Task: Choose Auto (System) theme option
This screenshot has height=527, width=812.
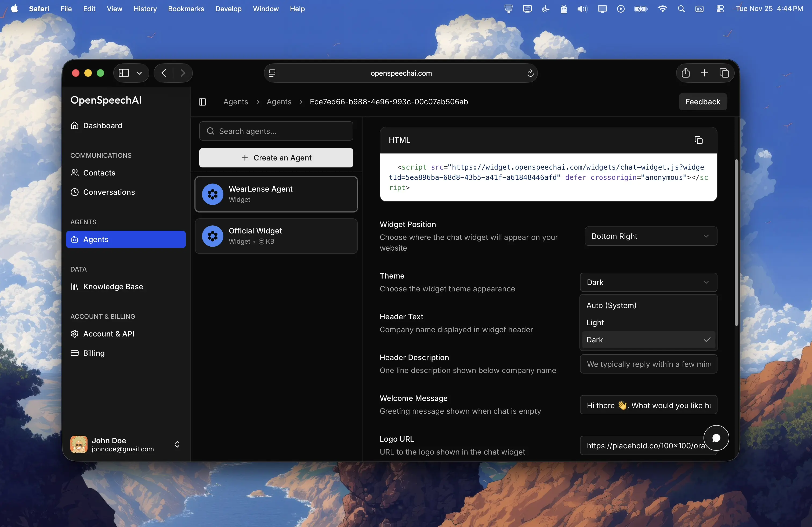Action: 648,305
